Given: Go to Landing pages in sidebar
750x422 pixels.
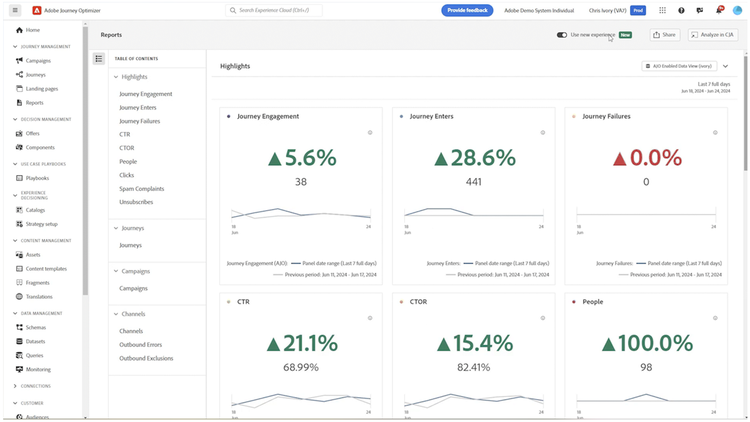Looking at the screenshot, I should 41,89.
